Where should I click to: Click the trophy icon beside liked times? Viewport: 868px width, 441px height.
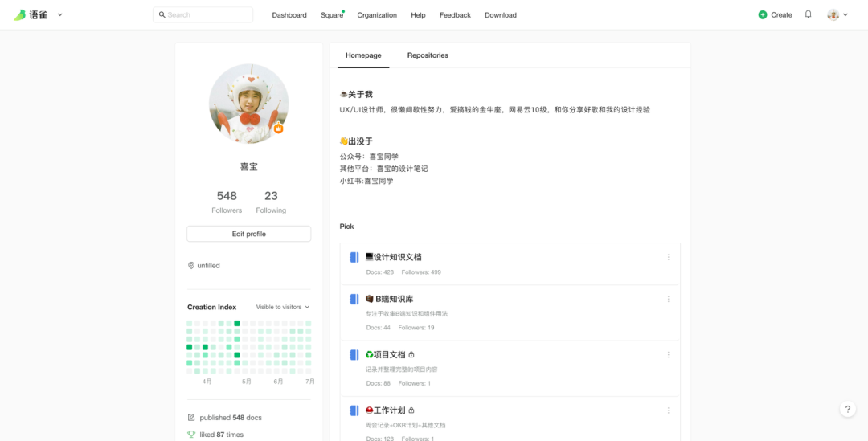point(191,435)
